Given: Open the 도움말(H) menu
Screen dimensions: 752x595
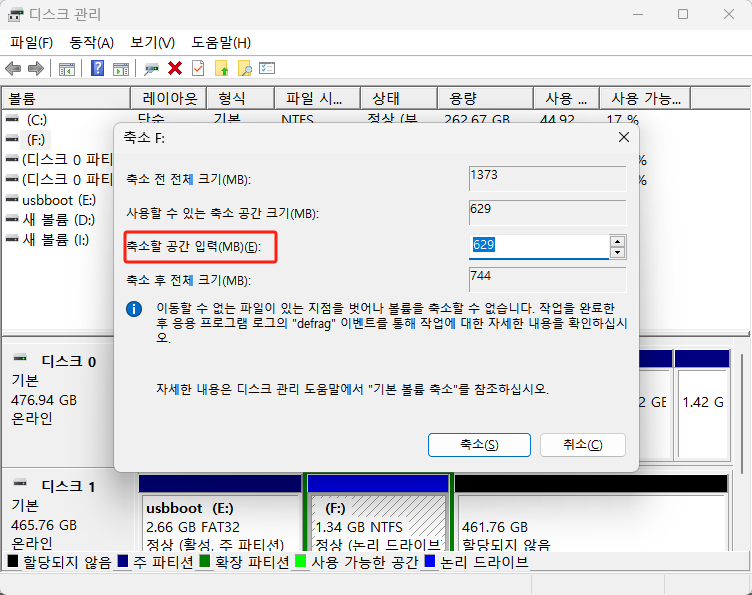Looking at the screenshot, I should click(x=221, y=43).
